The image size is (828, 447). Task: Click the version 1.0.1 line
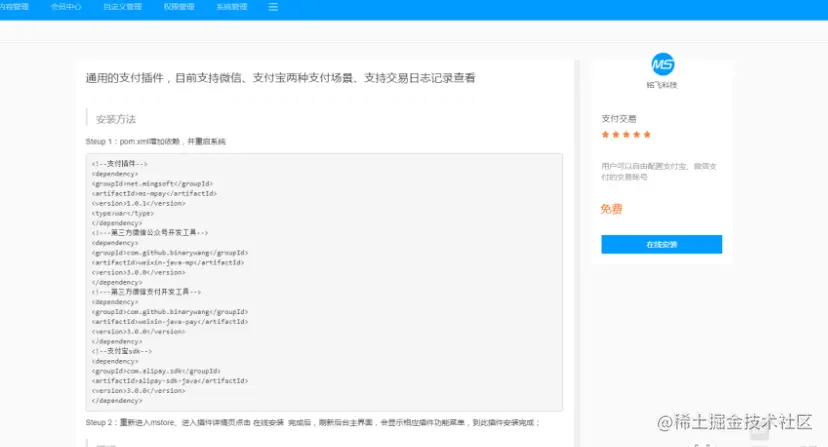(x=138, y=203)
